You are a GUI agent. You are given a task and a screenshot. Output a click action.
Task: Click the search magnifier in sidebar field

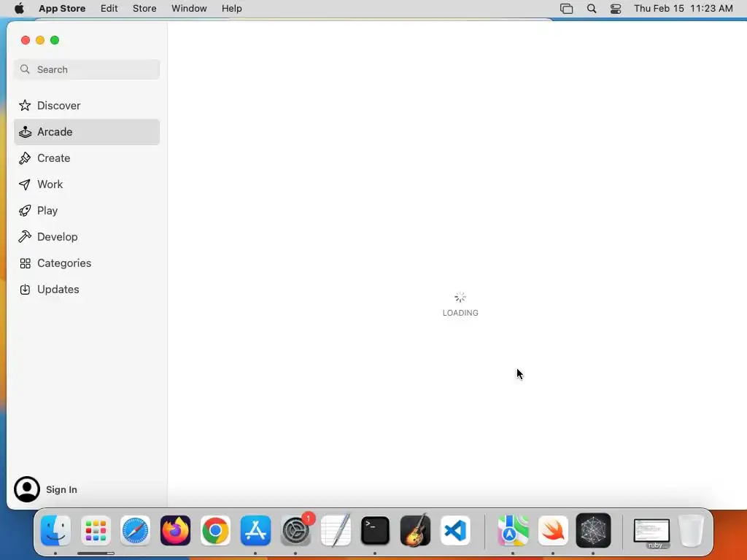tap(26, 69)
